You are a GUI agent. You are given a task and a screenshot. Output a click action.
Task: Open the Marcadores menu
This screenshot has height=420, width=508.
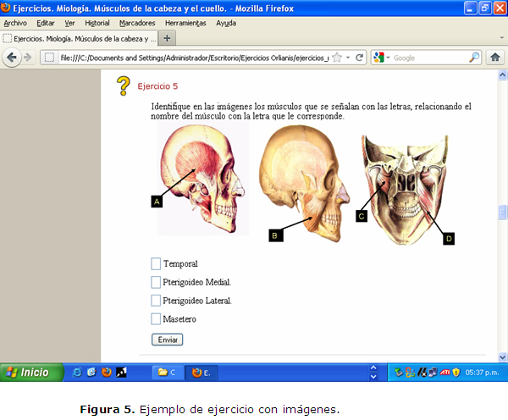point(136,23)
